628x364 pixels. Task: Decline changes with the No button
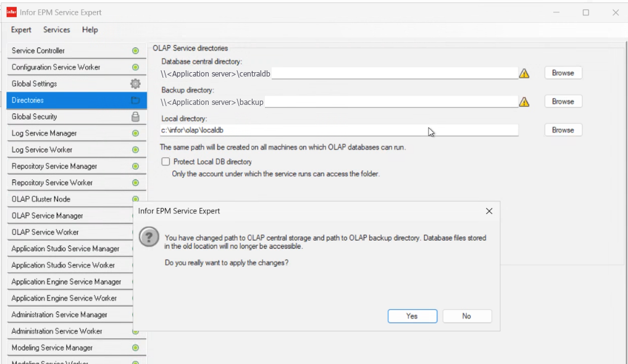pyautogui.click(x=467, y=316)
